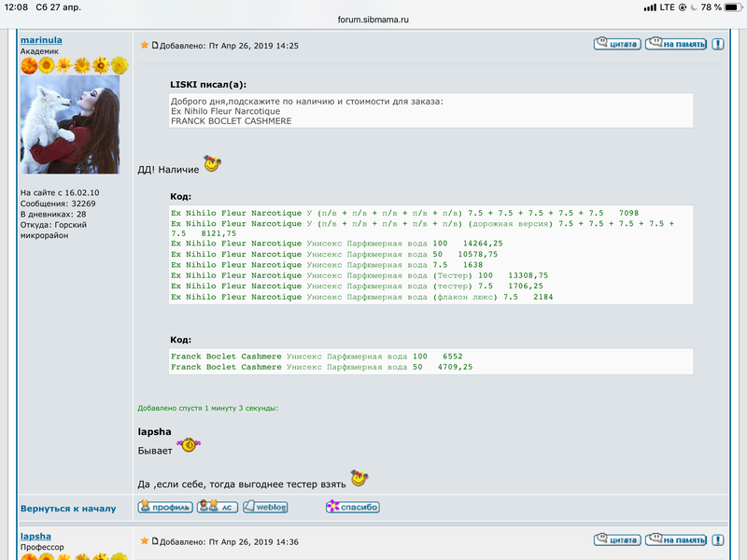The height and width of the screenshot is (560, 747).
Task: Click smiley emoticon after 'ДД! Наличие'
Action: 213,164
